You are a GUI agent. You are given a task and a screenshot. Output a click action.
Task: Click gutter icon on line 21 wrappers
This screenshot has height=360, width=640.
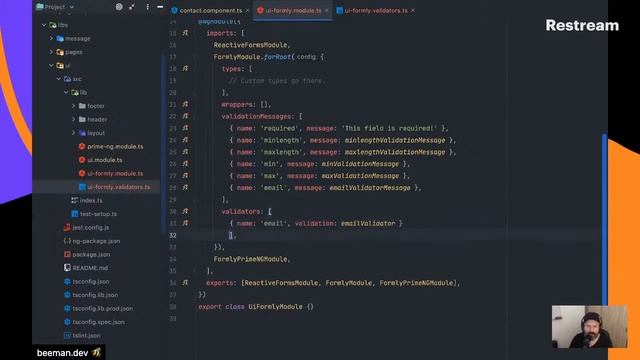click(185, 104)
